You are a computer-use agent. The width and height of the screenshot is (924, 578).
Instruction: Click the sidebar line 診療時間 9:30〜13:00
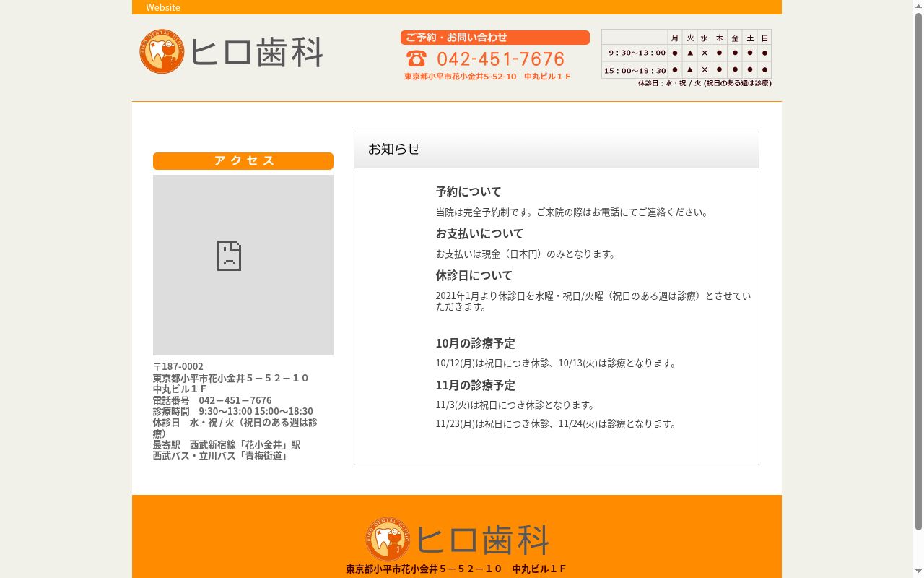pos(233,411)
